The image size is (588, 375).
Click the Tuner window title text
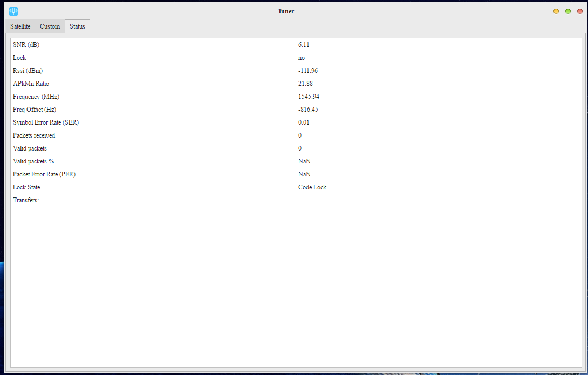(x=286, y=11)
